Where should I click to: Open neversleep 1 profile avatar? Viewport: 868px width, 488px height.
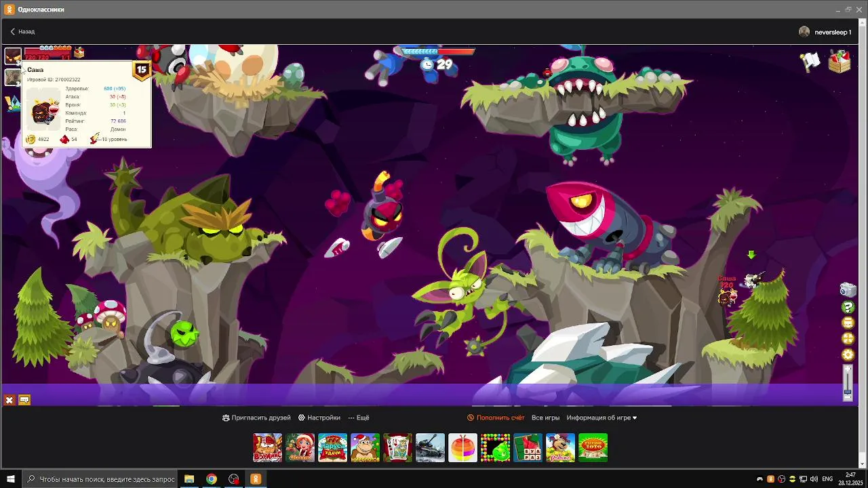pos(804,32)
